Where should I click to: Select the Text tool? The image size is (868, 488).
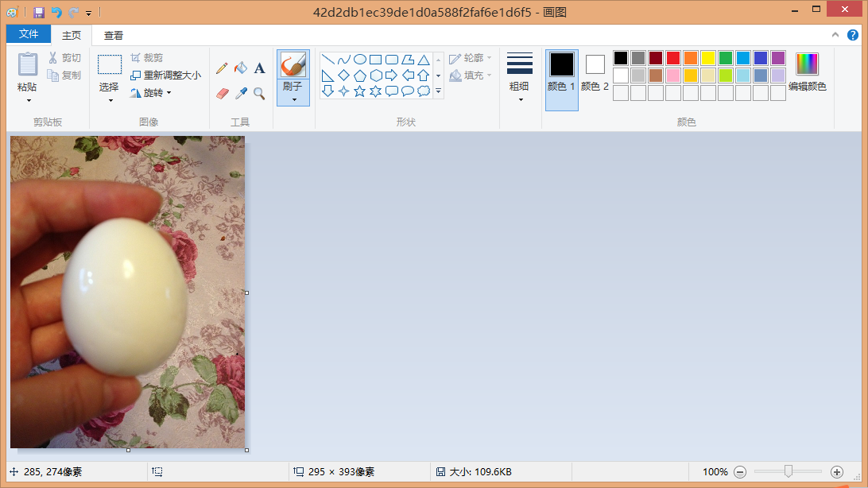click(x=260, y=68)
